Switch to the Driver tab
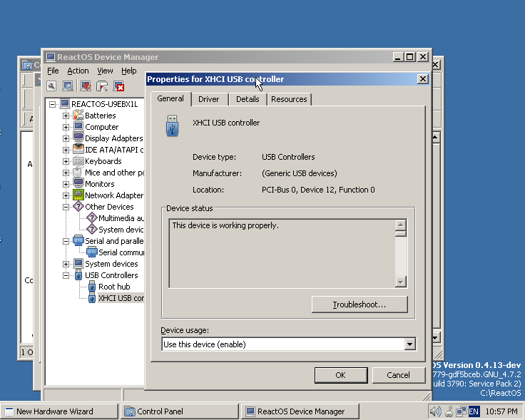Screen dimensions: 525x420 [208, 99]
